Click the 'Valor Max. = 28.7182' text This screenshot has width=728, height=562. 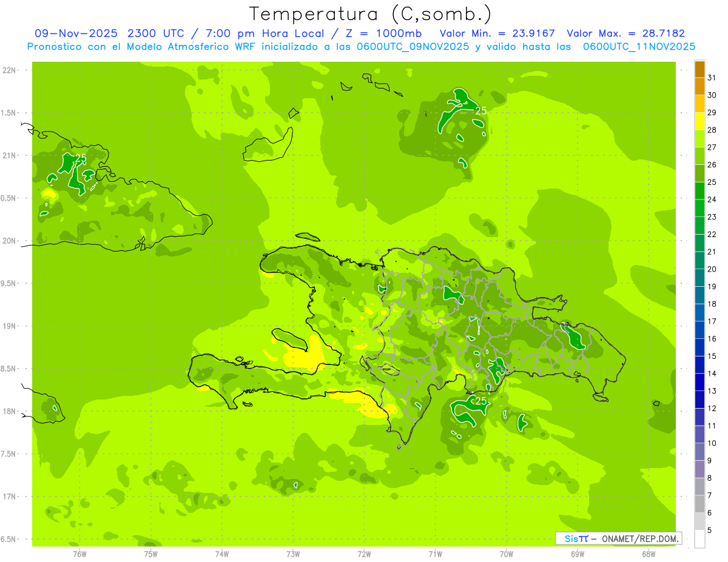625,33
